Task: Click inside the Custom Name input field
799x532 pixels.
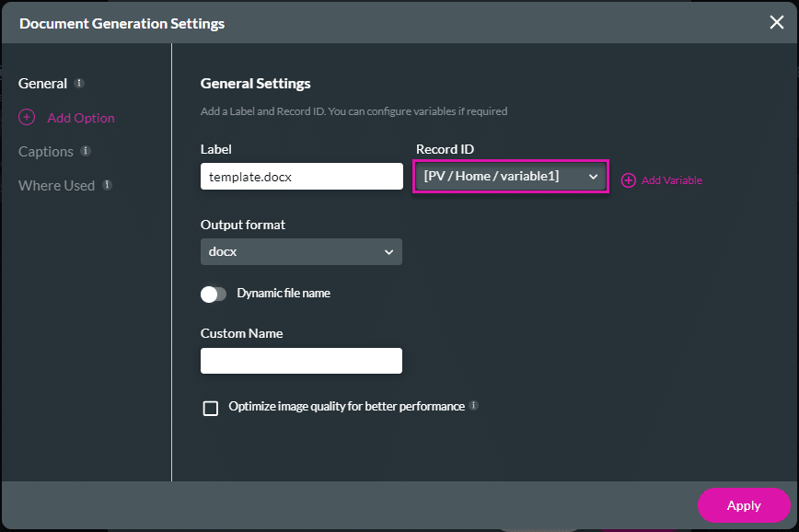Action: point(301,361)
